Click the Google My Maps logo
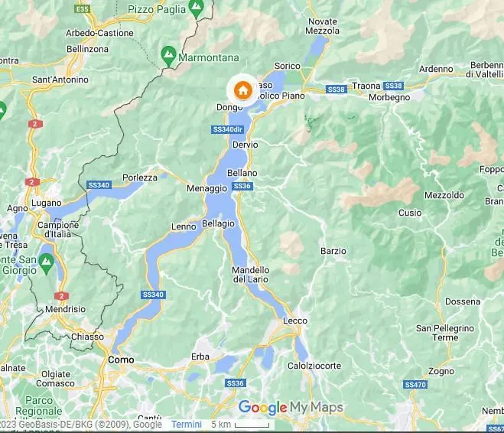 291,408
